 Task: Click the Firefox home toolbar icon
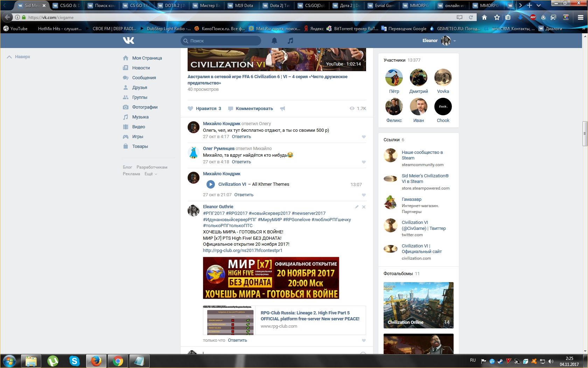(484, 17)
